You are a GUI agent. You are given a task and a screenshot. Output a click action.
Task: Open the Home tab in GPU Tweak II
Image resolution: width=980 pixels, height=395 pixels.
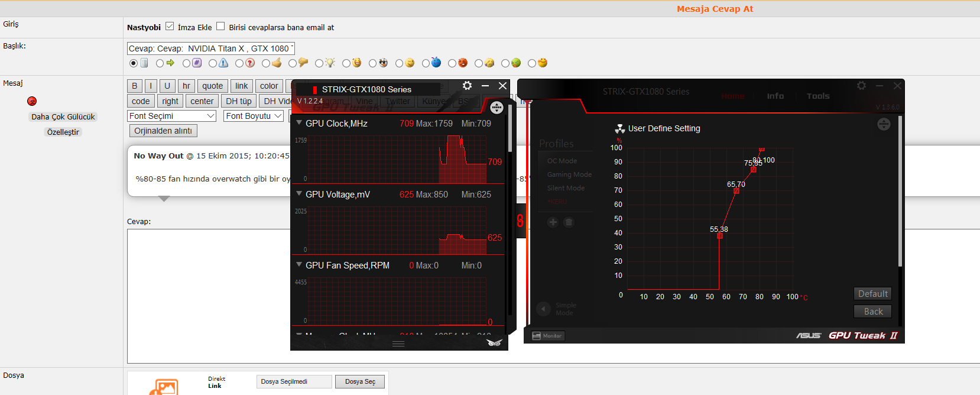click(x=733, y=96)
